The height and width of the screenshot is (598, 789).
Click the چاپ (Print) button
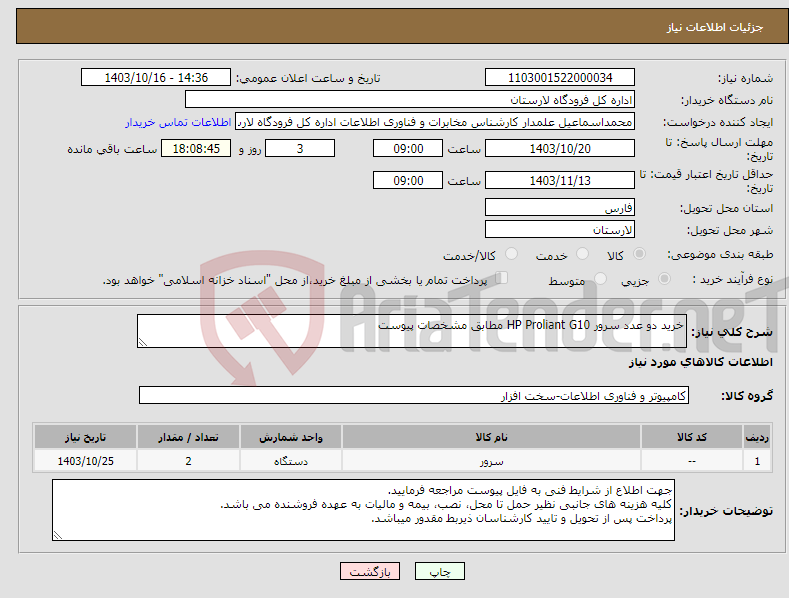click(439, 571)
